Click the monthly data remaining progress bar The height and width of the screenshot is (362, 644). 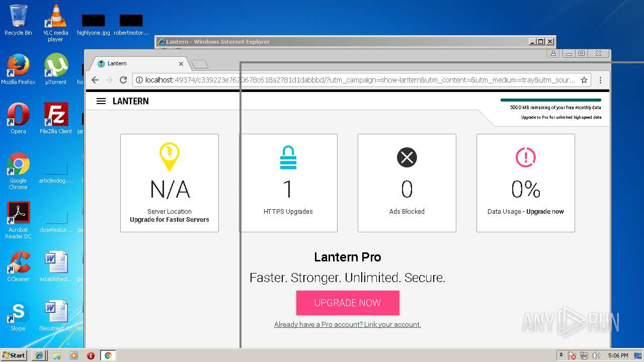(x=551, y=100)
